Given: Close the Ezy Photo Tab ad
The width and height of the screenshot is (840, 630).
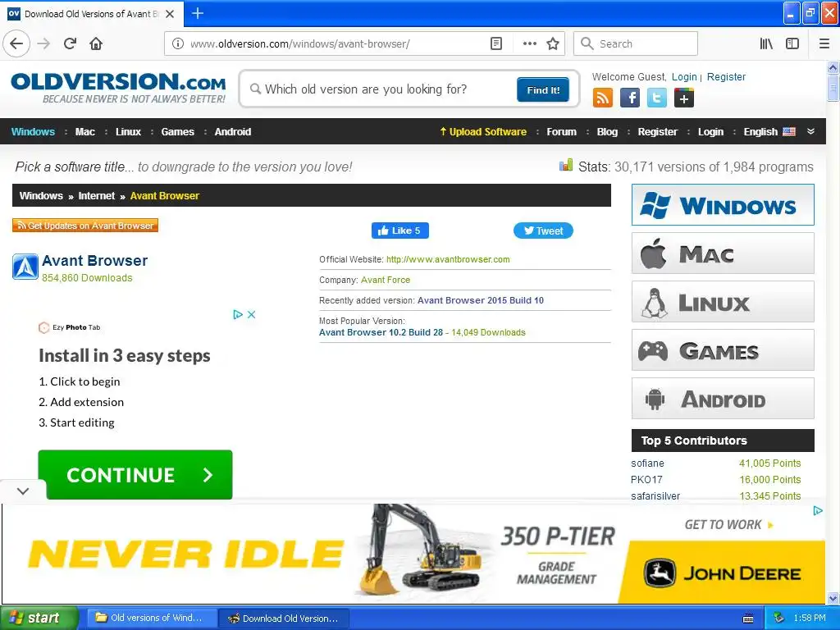Looking at the screenshot, I should coord(251,314).
